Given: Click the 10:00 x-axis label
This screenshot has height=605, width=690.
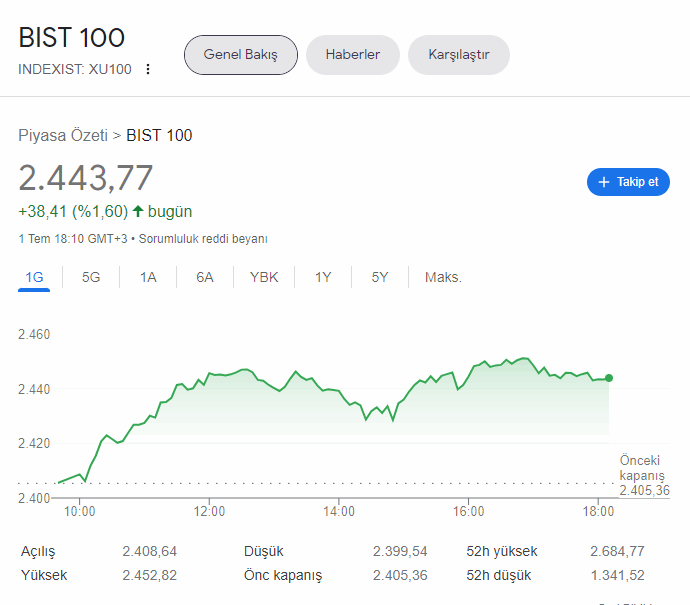Looking at the screenshot, I should tap(79, 511).
